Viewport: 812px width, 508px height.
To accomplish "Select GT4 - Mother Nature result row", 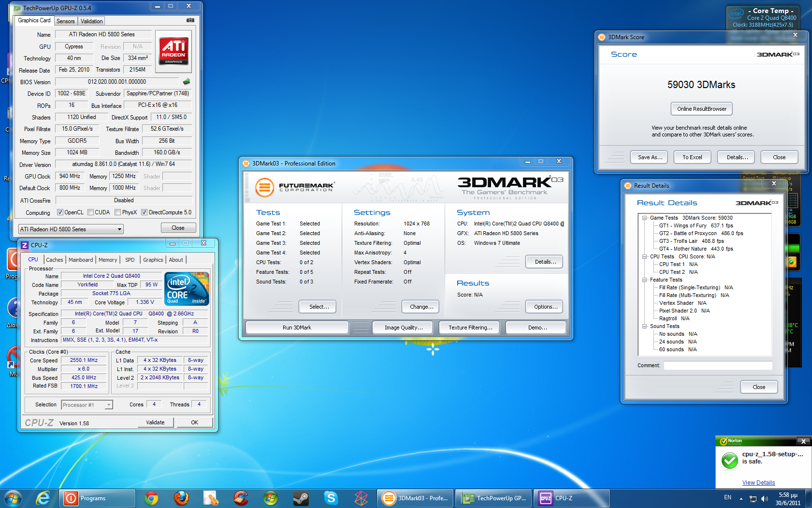I will point(696,249).
